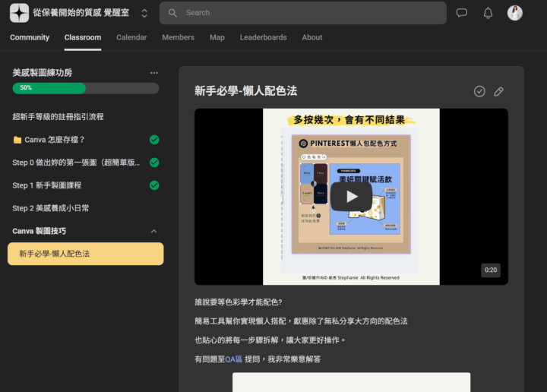547x392 pixels.
Task: Open the user profile avatar
Action: tap(515, 13)
